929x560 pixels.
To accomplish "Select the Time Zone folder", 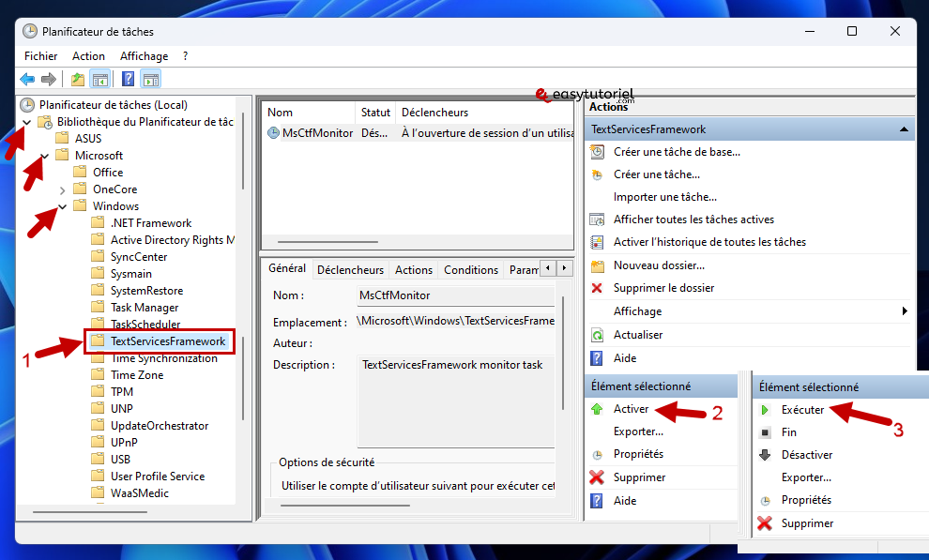I will 137,374.
